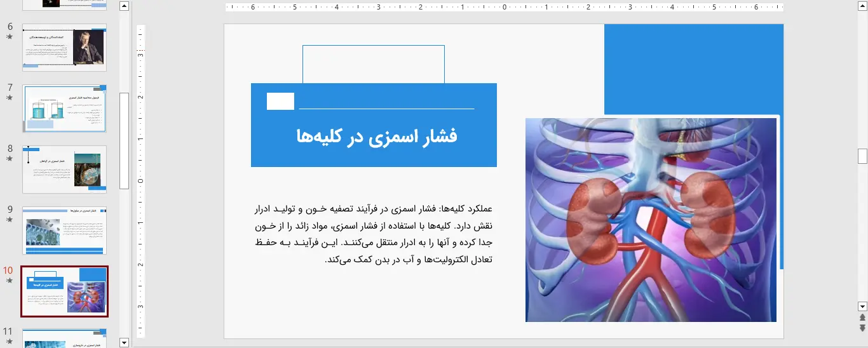Select slide 7 thumbnail with beaker diagram
Image resolution: width=868 pixels, height=348 pixels.
64,109
